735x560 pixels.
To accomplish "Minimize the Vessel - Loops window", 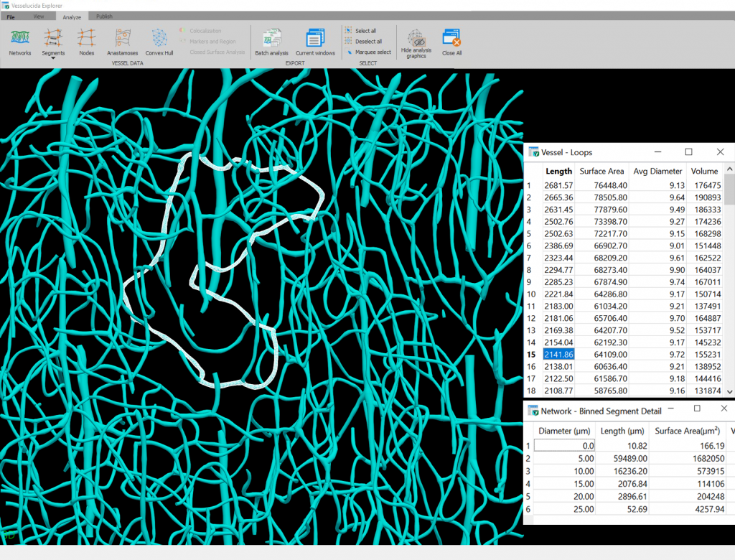I will 657,152.
